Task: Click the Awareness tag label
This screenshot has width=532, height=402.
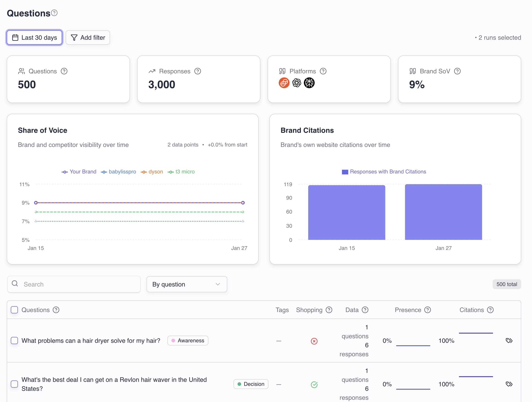Action: pyautogui.click(x=188, y=340)
